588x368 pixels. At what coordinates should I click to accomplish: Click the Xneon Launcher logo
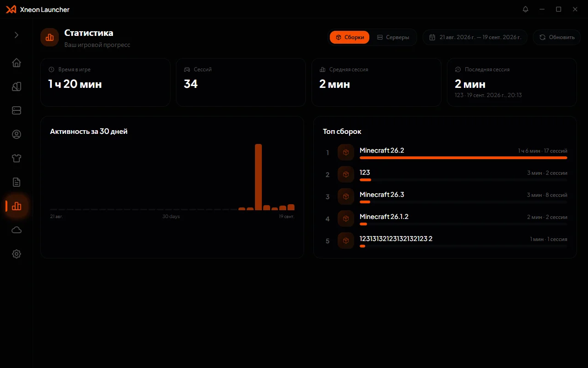click(x=11, y=9)
